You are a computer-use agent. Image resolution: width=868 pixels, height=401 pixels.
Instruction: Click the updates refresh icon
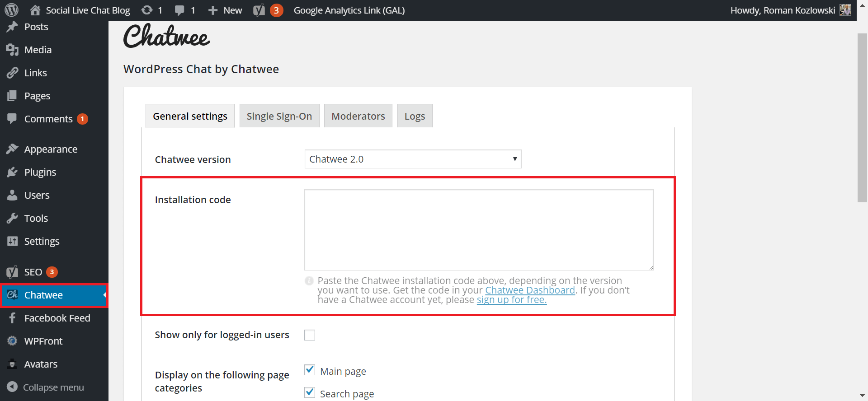pos(147,10)
